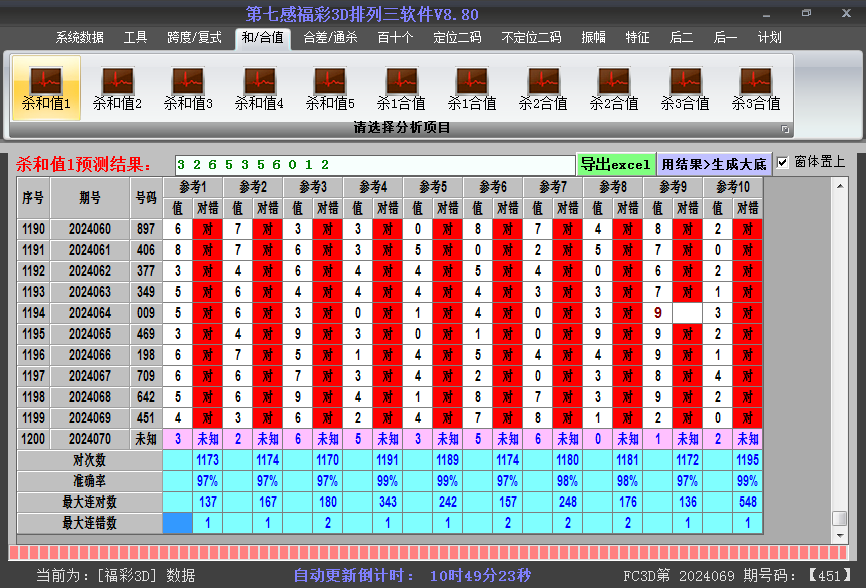
Task: Click the 参考1 column header
Action: [x=193, y=187]
